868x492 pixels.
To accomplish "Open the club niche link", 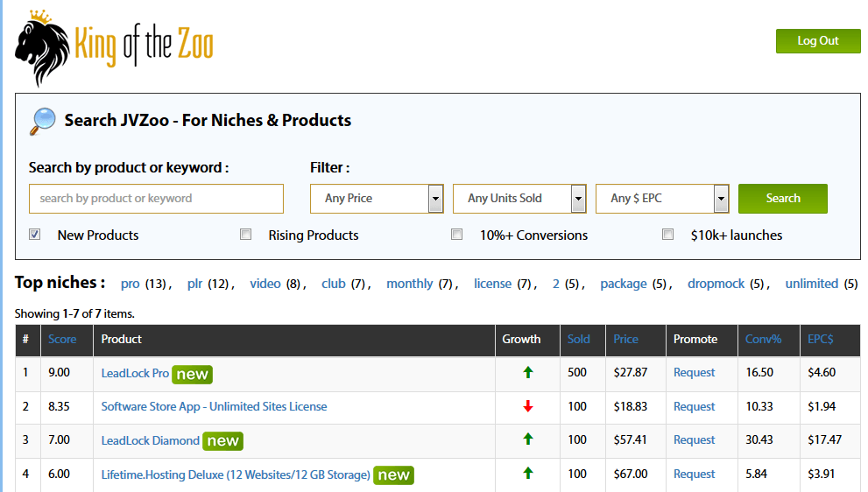I will point(333,284).
